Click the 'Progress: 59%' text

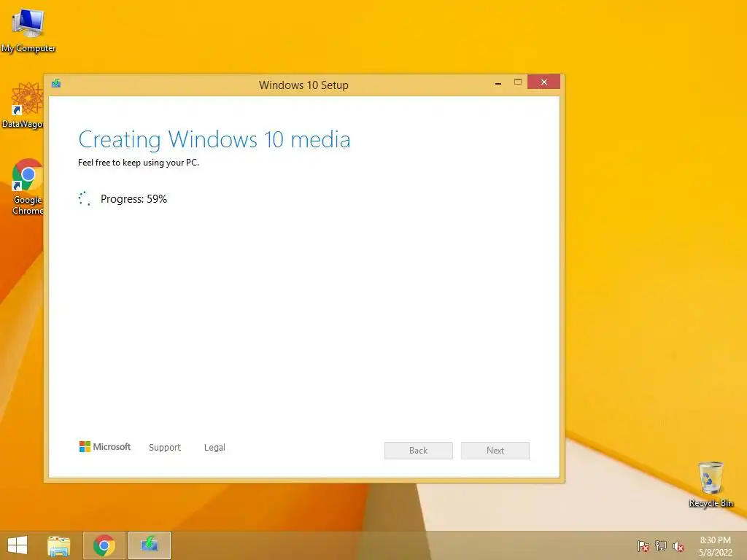pyautogui.click(x=134, y=199)
